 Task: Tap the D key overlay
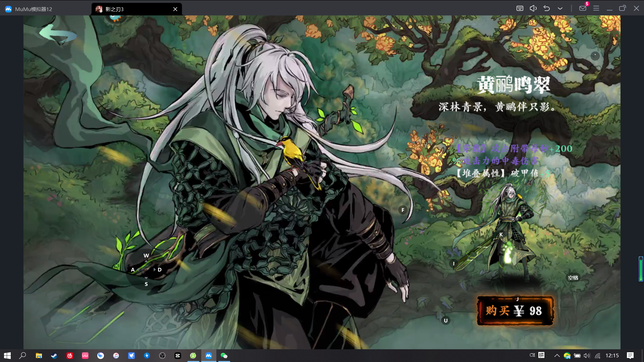pos(160,269)
